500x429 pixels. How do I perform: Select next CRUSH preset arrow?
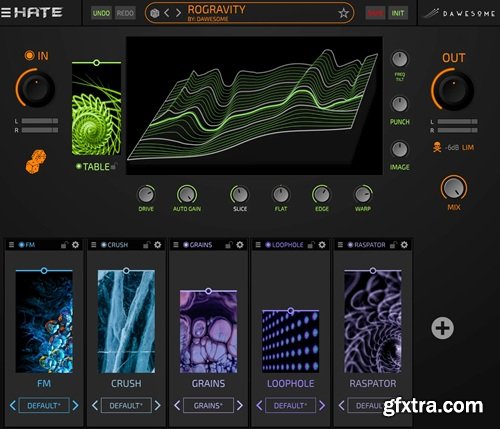point(157,406)
